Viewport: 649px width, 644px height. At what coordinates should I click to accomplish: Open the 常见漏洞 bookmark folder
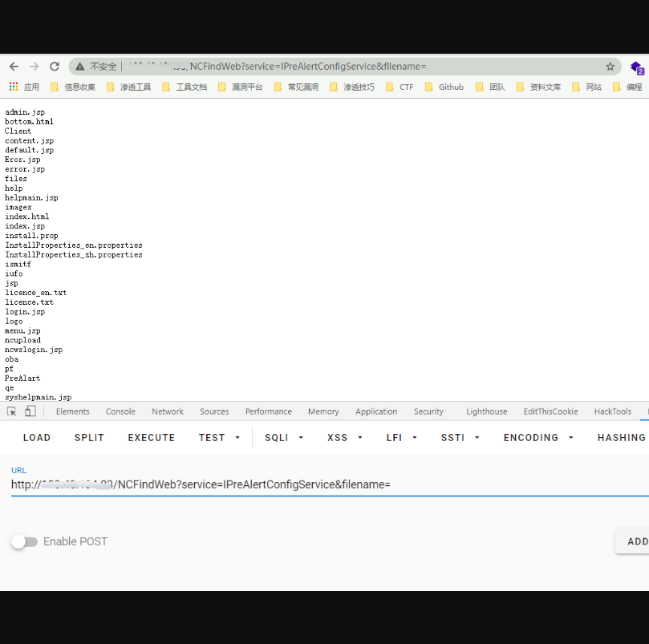pos(296,87)
